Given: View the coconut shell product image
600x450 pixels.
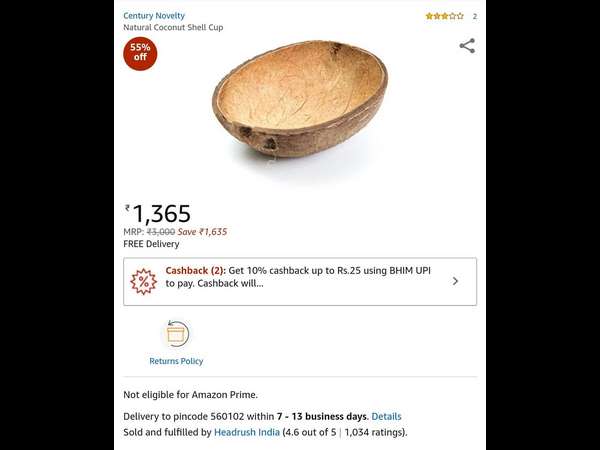Looking at the screenshot, I should (x=300, y=99).
